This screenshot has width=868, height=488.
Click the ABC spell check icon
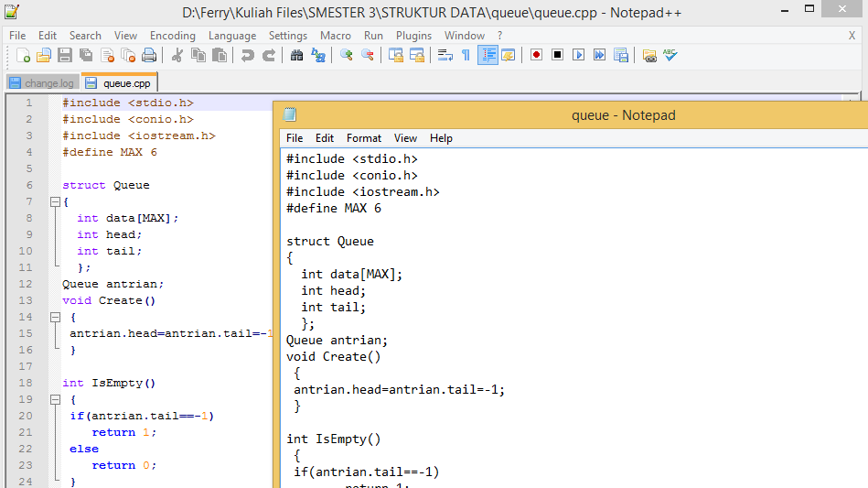click(670, 55)
